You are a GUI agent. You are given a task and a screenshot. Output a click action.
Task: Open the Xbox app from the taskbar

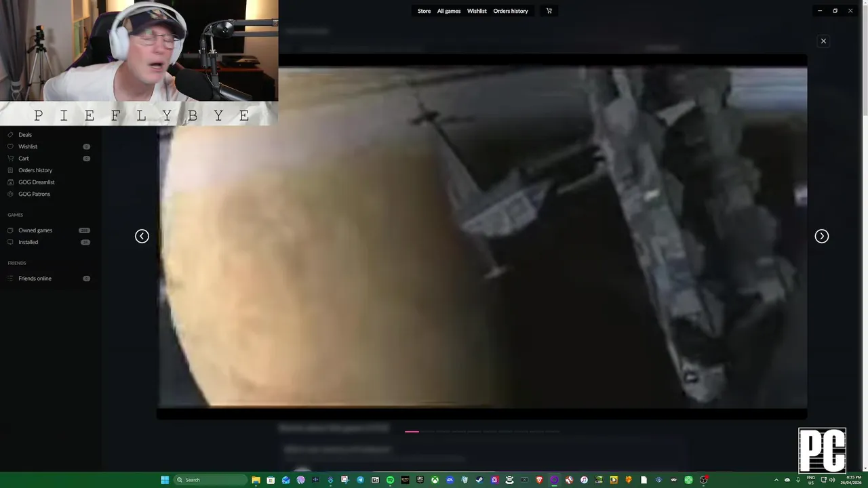pos(435,480)
